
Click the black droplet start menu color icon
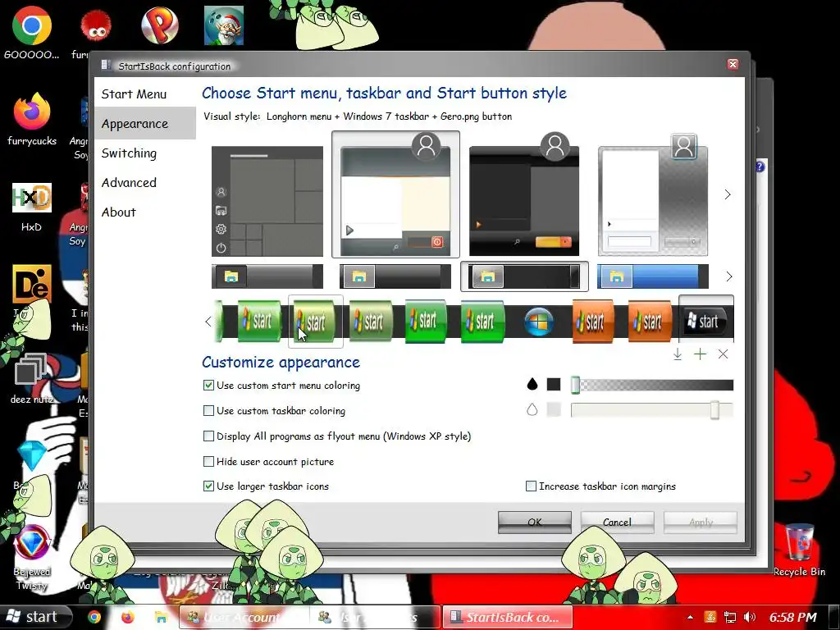coord(532,384)
